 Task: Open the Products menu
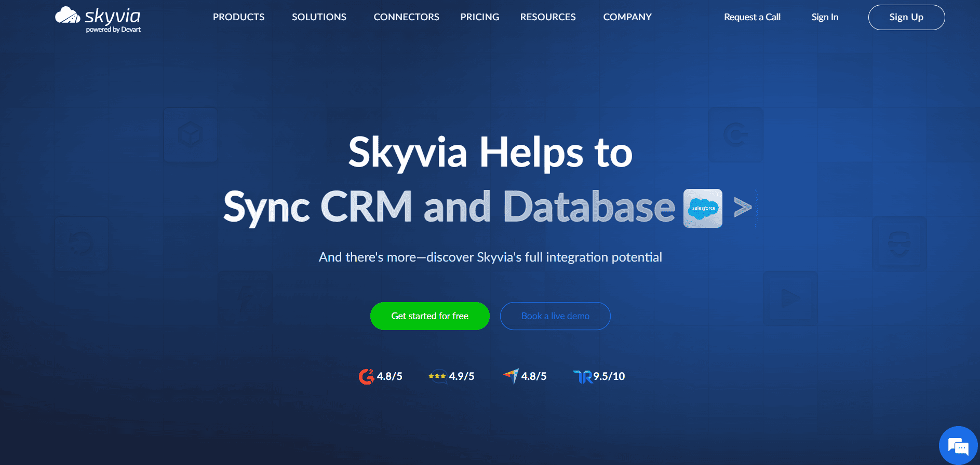(x=238, y=17)
